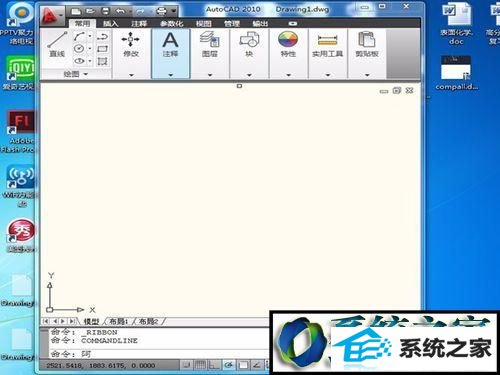
Task: Open the circle tool flyout arrow
Action: click(x=90, y=49)
